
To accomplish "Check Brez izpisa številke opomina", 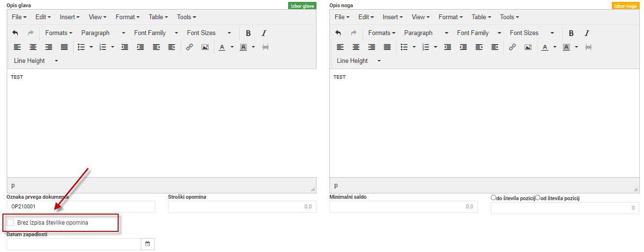I will 11,223.
